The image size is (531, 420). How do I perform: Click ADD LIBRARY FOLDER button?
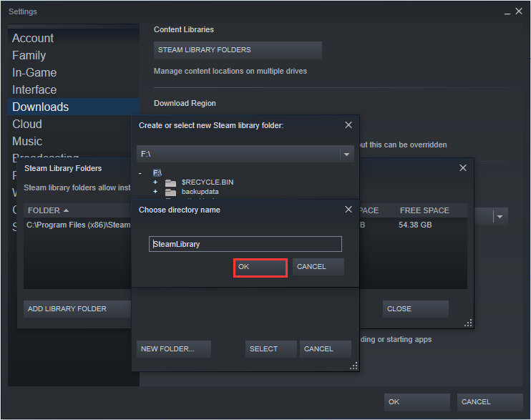coord(77,309)
